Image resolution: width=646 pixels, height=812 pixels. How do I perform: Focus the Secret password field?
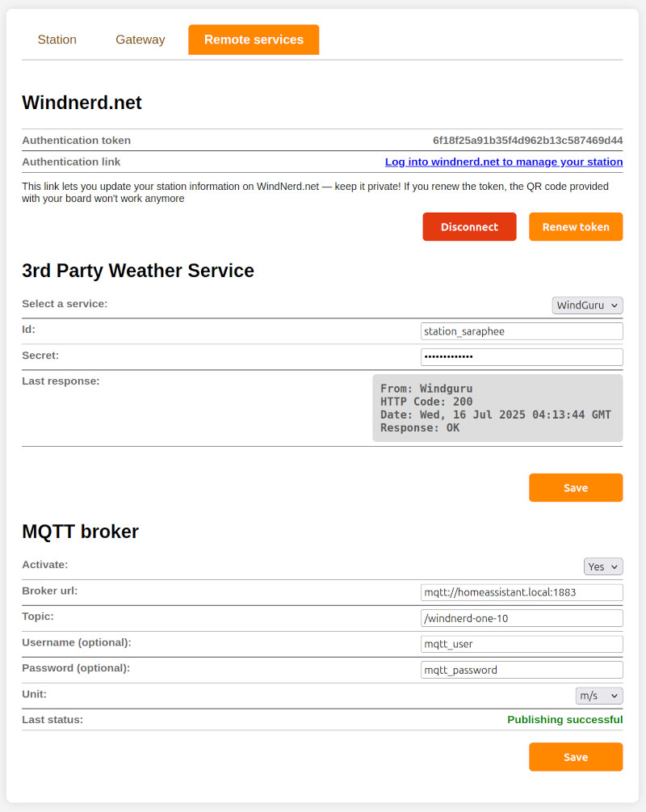pyautogui.click(x=522, y=357)
